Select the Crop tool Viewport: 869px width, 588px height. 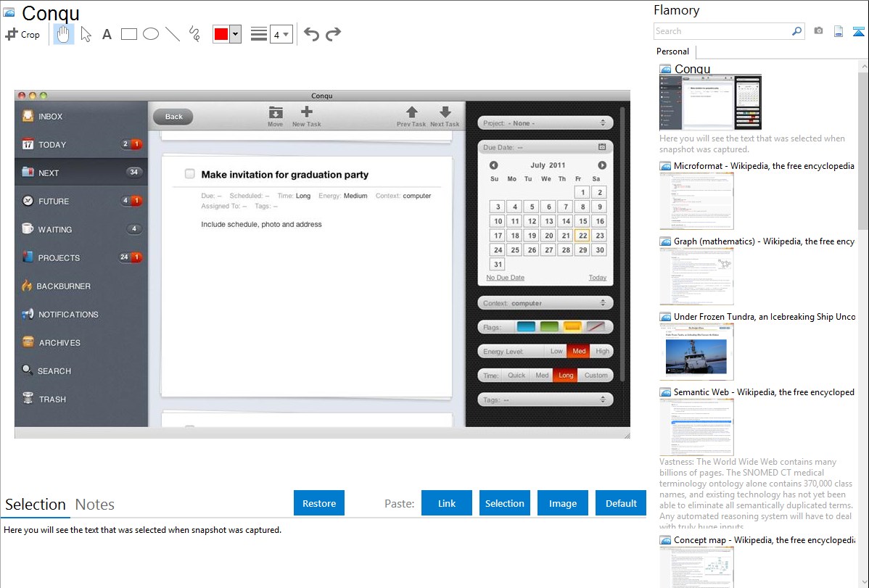pyautogui.click(x=22, y=34)
